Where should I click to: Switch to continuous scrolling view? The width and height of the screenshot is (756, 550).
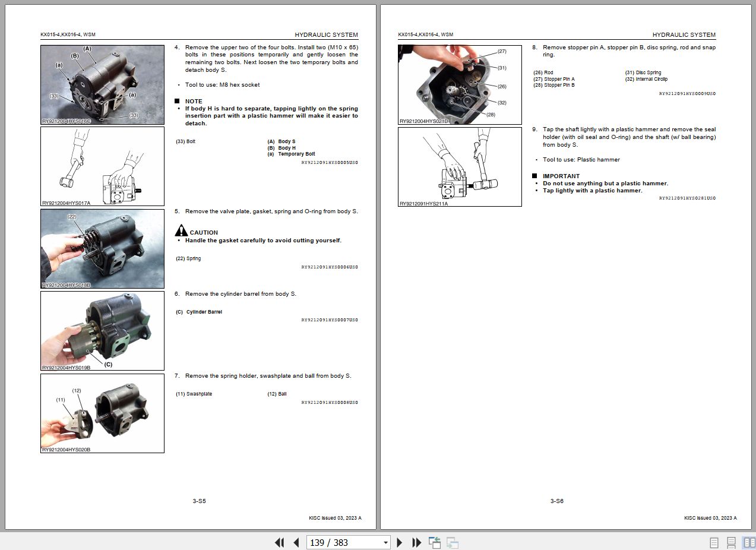[732, 542]
